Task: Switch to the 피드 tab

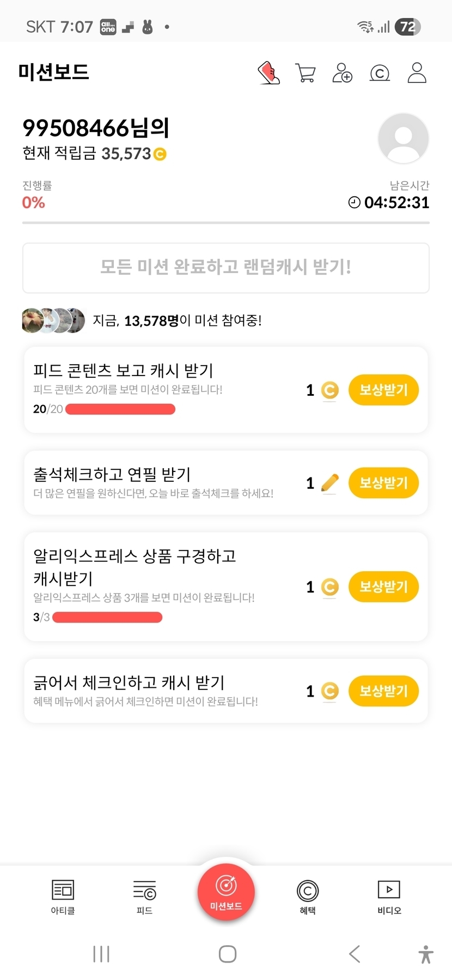Action: (x=144, y=897)
